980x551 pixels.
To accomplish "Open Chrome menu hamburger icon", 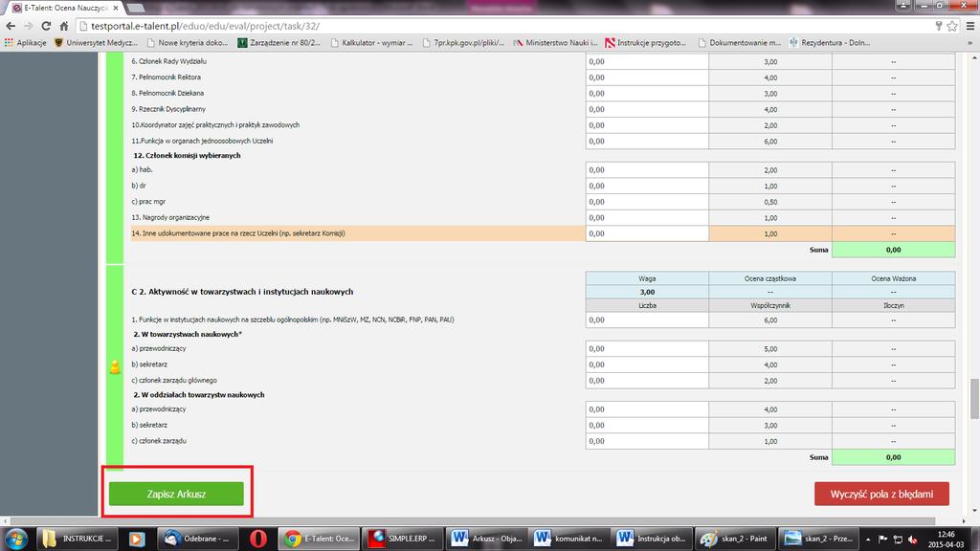I will coord(970,26).
